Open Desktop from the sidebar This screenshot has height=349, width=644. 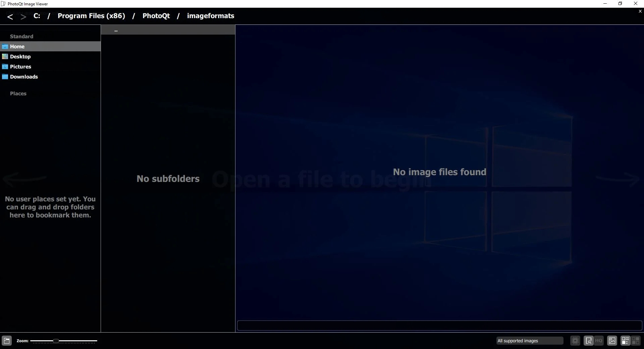click(20, 57)
